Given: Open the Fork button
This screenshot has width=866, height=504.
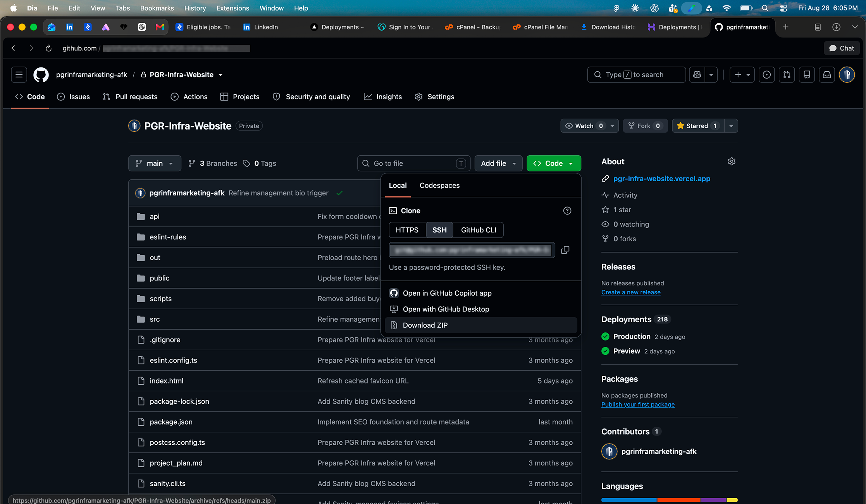Looking at the screenshot, I should 645,126.
